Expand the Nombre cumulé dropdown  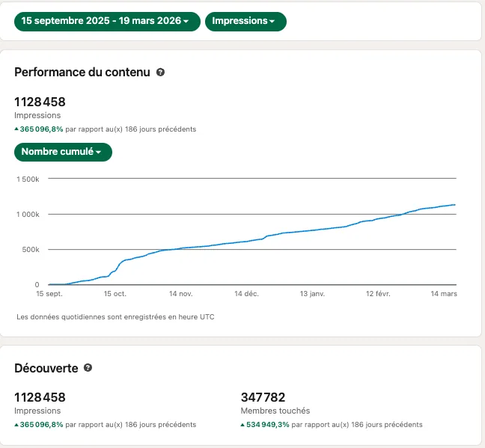63,152
